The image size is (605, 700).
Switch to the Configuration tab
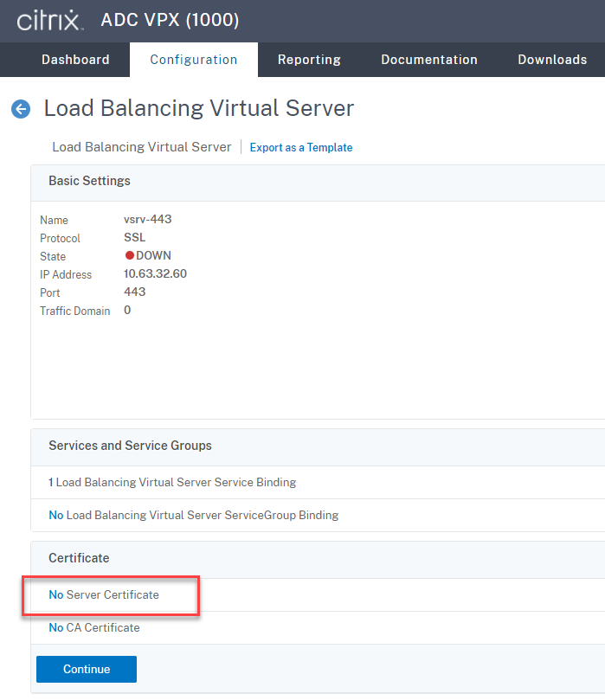(x=193, y=60)
